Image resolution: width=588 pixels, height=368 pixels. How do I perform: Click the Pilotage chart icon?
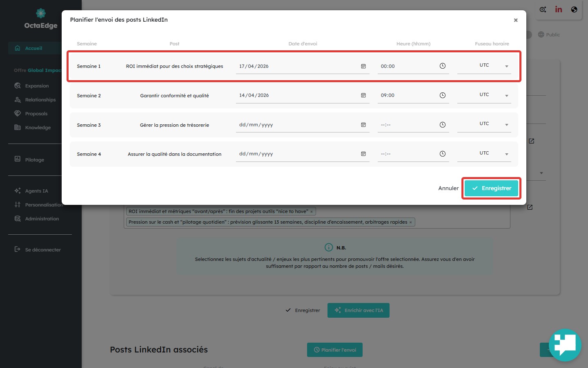click(18, 159)
